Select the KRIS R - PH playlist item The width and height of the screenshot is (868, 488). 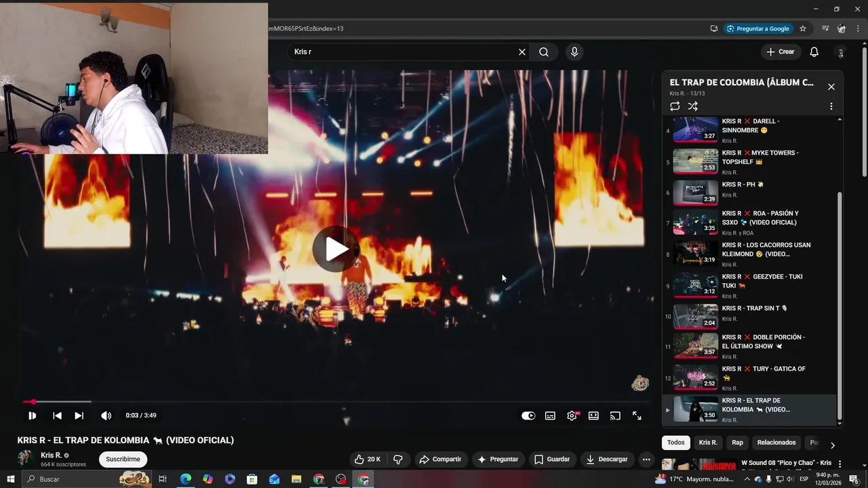click(x=749, y=192)
